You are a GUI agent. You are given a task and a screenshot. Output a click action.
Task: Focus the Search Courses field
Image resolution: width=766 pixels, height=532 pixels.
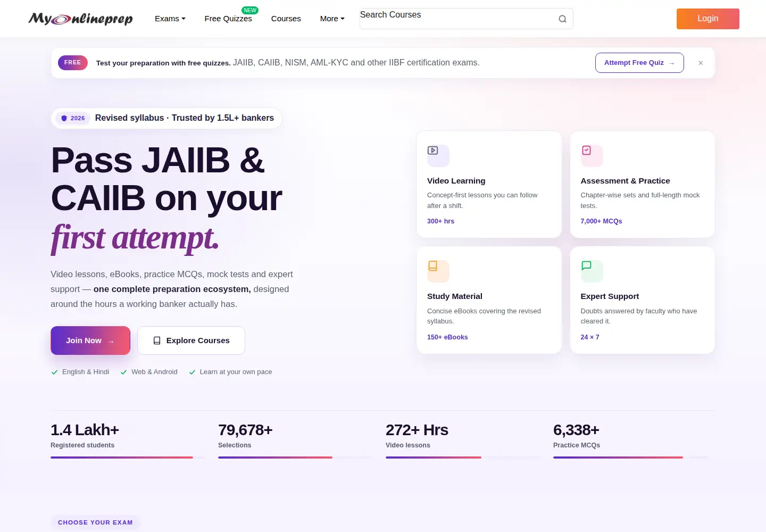coord(467,19)
